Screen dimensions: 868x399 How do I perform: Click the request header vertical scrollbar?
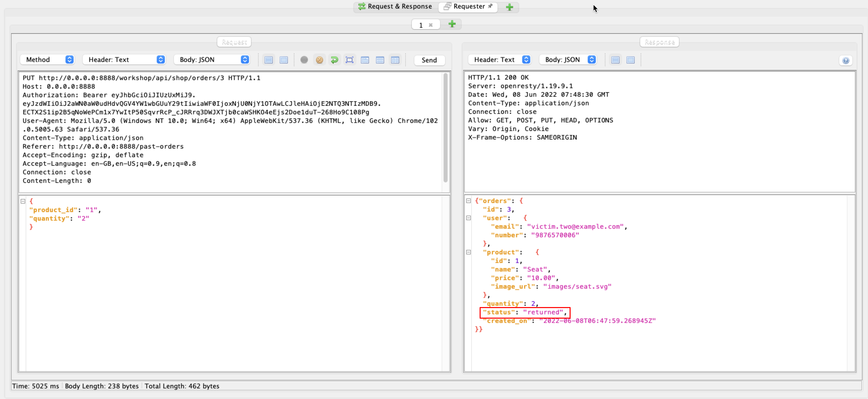pos(445,128)
